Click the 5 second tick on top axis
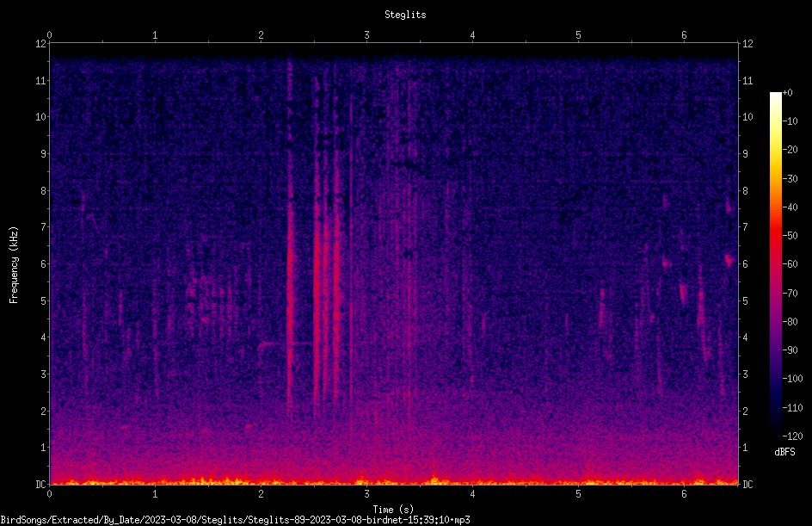The width and height of the screenshot is (812, 526). tap(578, 35)
